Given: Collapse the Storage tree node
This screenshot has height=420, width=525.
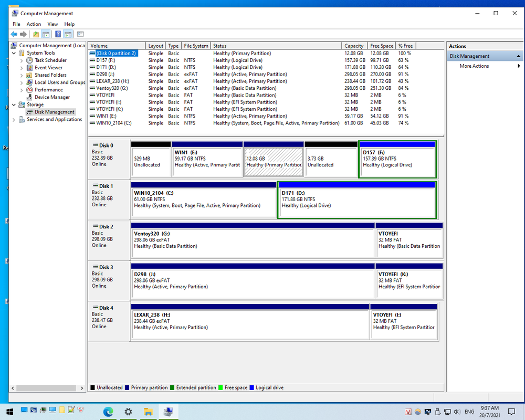Looking at the screenshot, I should [14, 104].
